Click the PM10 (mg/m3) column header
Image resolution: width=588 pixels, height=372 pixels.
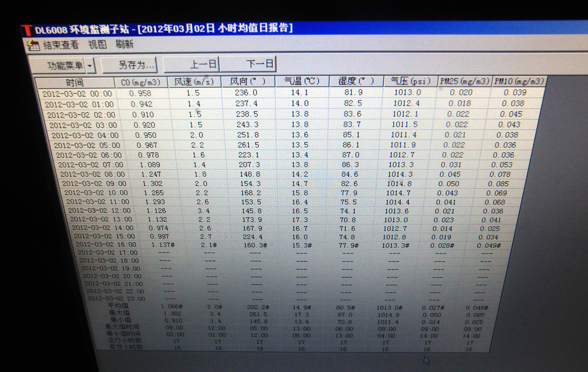click(x=519, y=81)
